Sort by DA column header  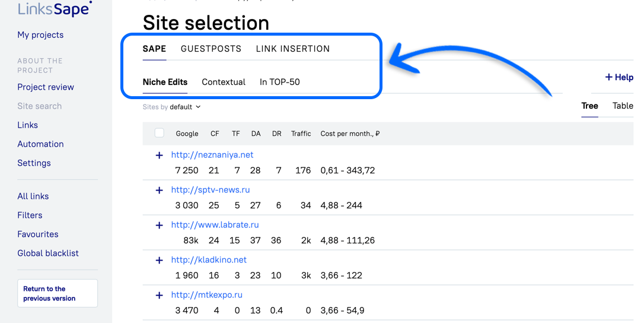click(256, 134)
